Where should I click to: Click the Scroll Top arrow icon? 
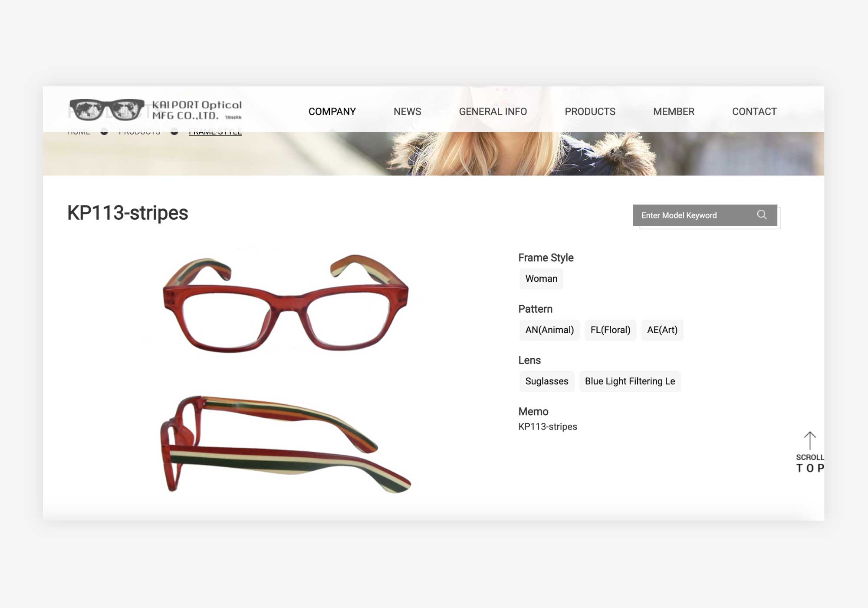pos(810,441)
